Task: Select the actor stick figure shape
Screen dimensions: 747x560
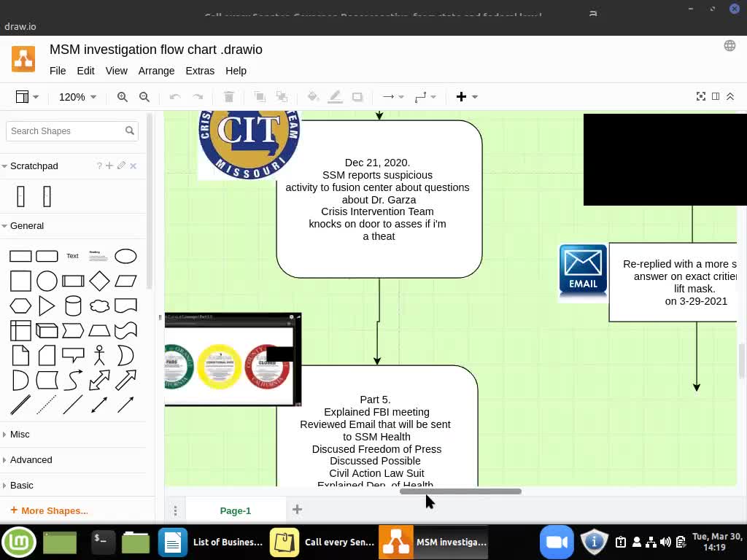Action: [99, 355]
